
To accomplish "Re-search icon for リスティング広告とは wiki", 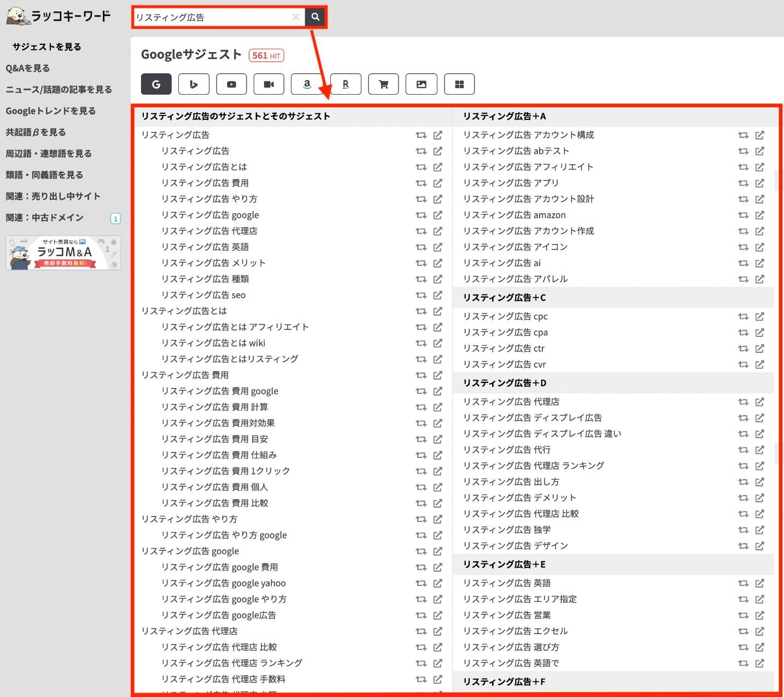I will pyautogui.click(x=421, y=344).
